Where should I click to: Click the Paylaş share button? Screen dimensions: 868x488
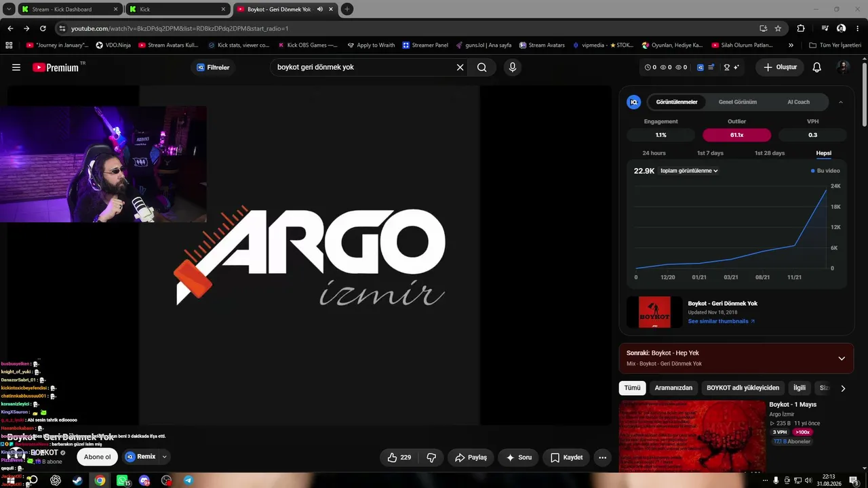[x=471, y=457]
